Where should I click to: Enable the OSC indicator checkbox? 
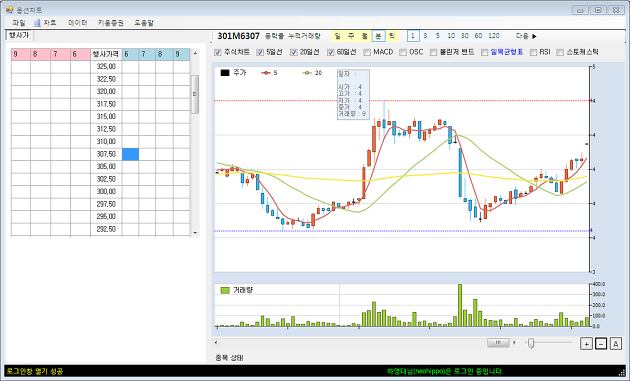coord(403,52)
